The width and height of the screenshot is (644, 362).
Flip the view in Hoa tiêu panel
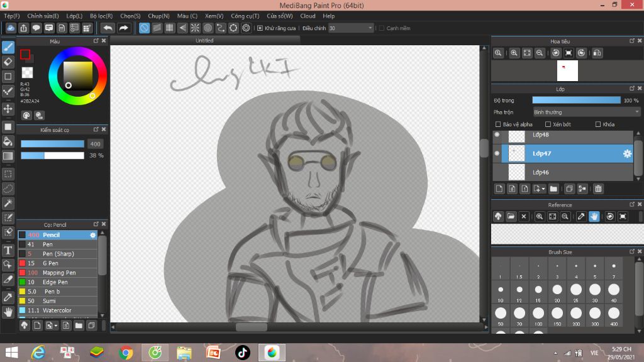point(597,53)
